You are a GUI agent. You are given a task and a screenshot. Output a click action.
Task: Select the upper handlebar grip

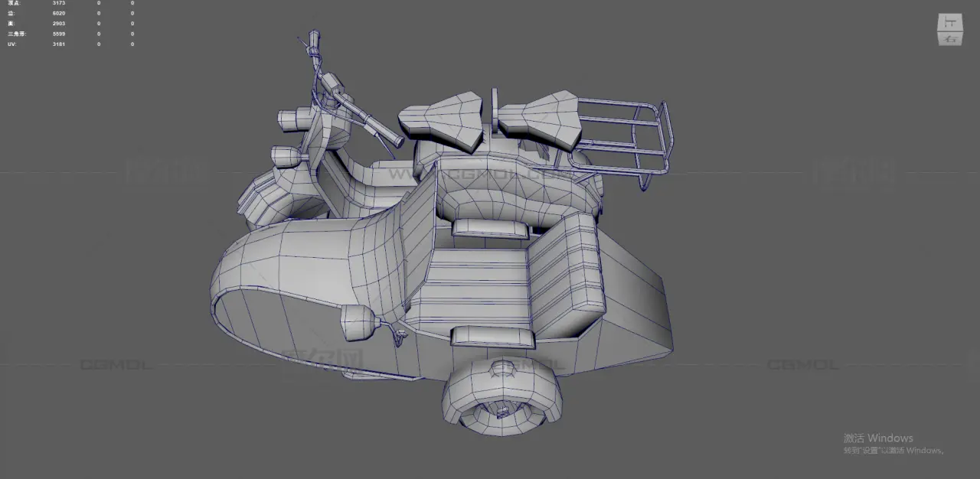(x=313, y=38)
